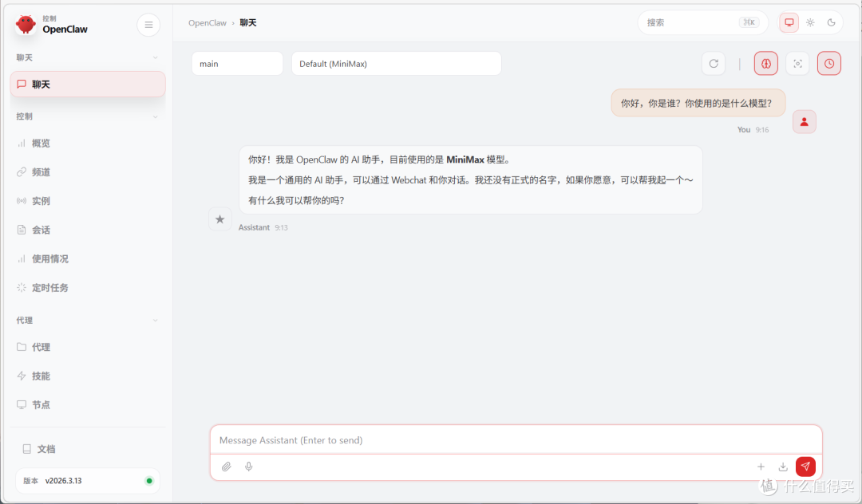Click the OpenClaw title text in sidebar
The height and width of the screenshot is (504, 862).
click(65, 29)
